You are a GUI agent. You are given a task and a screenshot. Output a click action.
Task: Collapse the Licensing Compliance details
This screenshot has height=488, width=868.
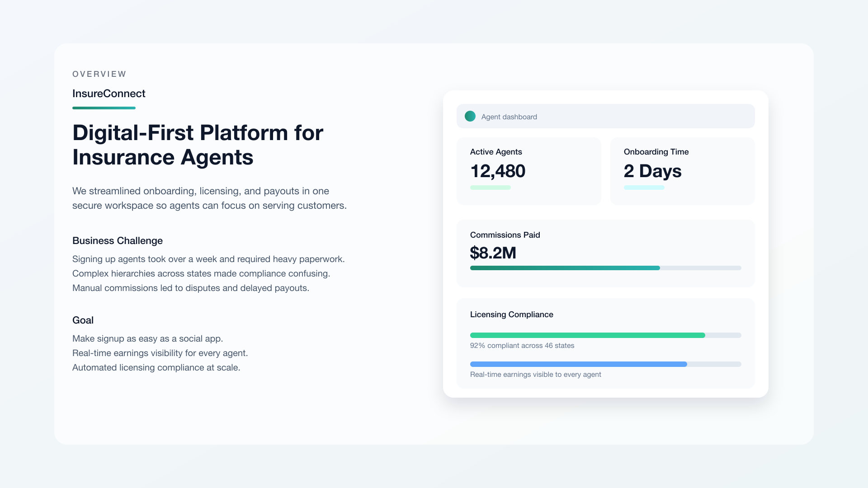click(512, 314)
